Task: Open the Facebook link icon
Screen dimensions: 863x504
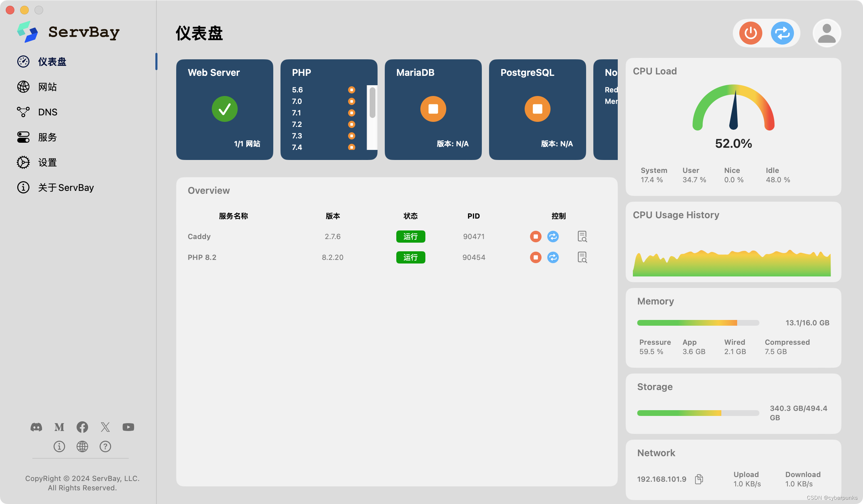Action: [82, 427]
